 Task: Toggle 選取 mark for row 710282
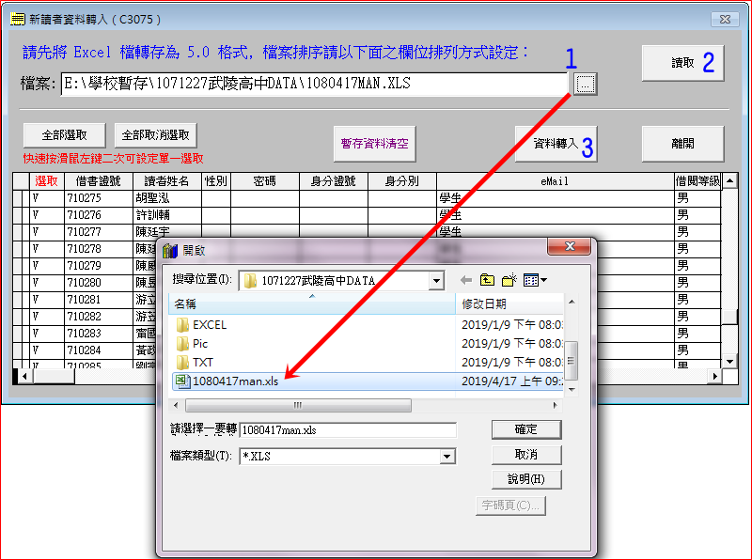[x=46, y=317]
